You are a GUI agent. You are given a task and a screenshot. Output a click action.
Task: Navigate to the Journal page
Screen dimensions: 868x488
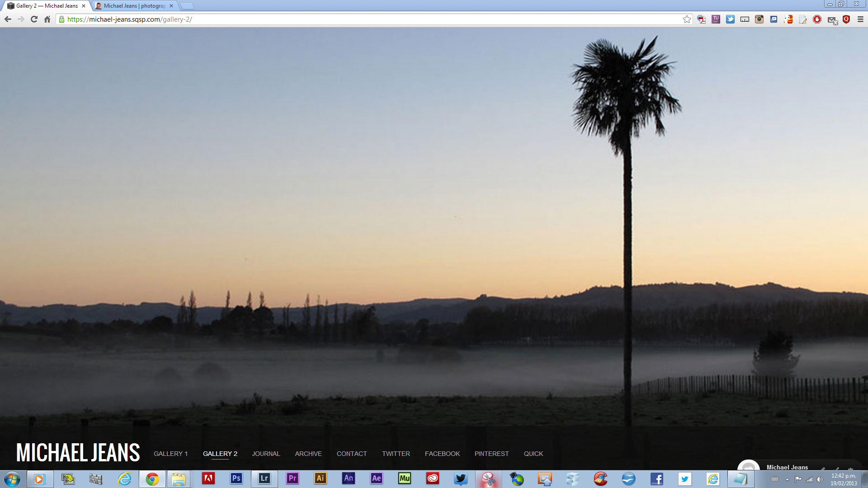click(266, 454)
